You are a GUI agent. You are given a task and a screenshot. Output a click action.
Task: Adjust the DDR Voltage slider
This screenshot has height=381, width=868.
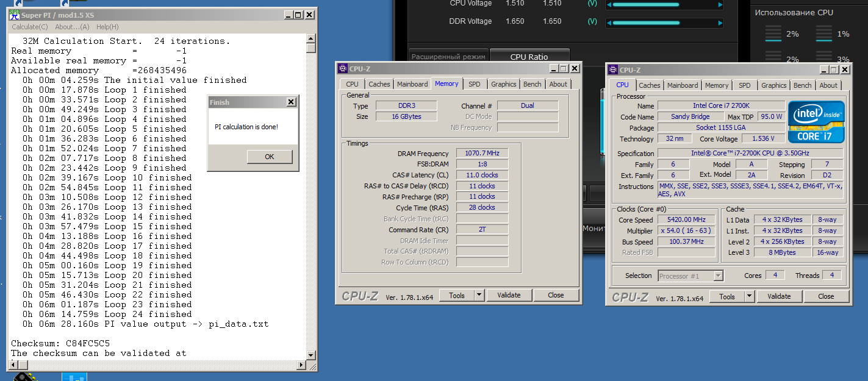pyautogui.click(x=664, y=23)
